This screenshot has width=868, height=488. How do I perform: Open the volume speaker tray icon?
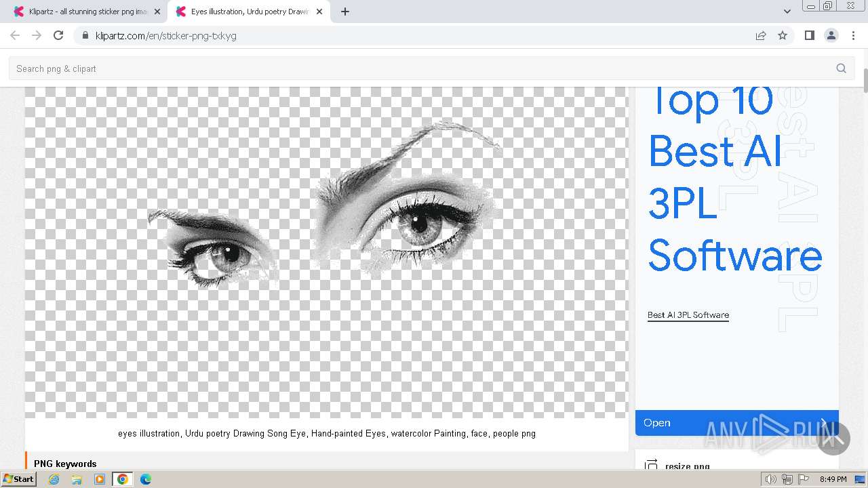click(x=771, y=479)
